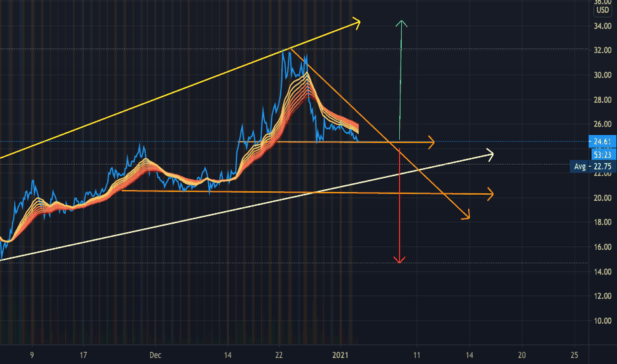
Task: Click the 53:23 countdown timer label
Action: coord(603,155)
